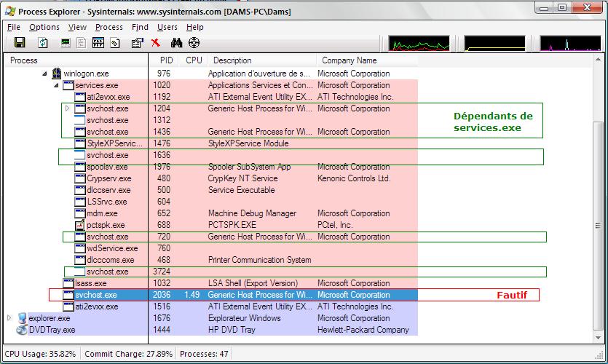608x364 pixels.
Task: Click 'Processes: 47' in status bar
Action: (x=204, y=354)
